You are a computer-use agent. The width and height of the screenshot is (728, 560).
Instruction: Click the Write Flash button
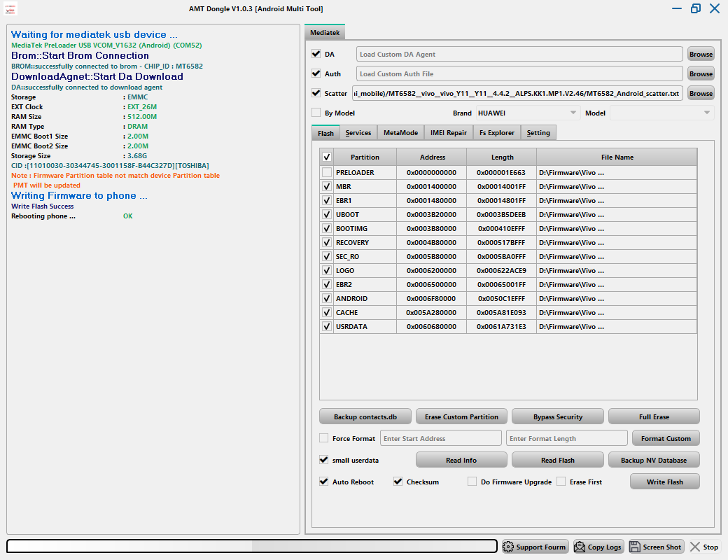(664, 482)
